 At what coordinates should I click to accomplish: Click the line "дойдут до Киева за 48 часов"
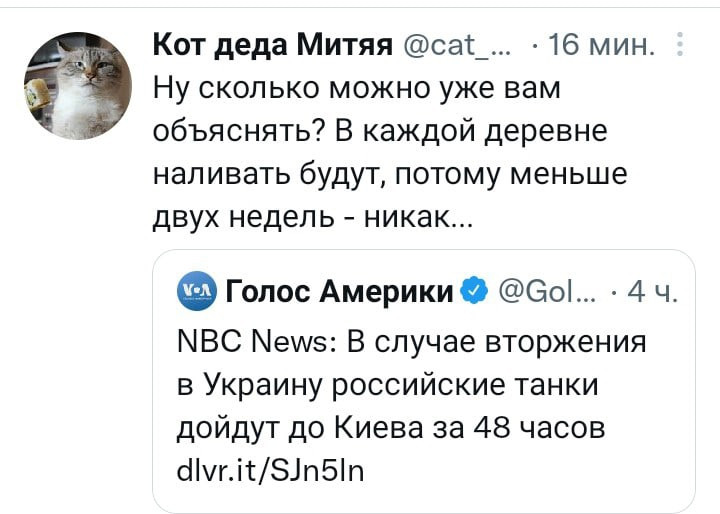click(x=390, y=427)
